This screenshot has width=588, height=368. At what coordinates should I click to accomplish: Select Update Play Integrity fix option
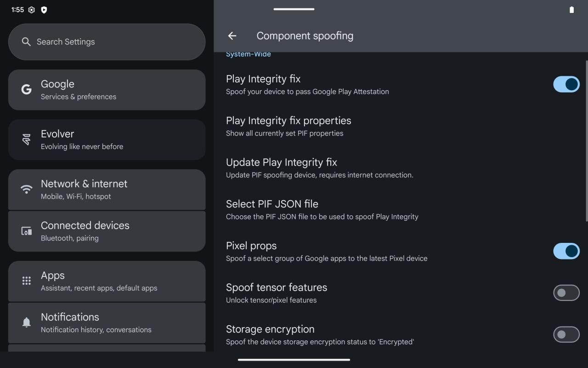(401, 168)
